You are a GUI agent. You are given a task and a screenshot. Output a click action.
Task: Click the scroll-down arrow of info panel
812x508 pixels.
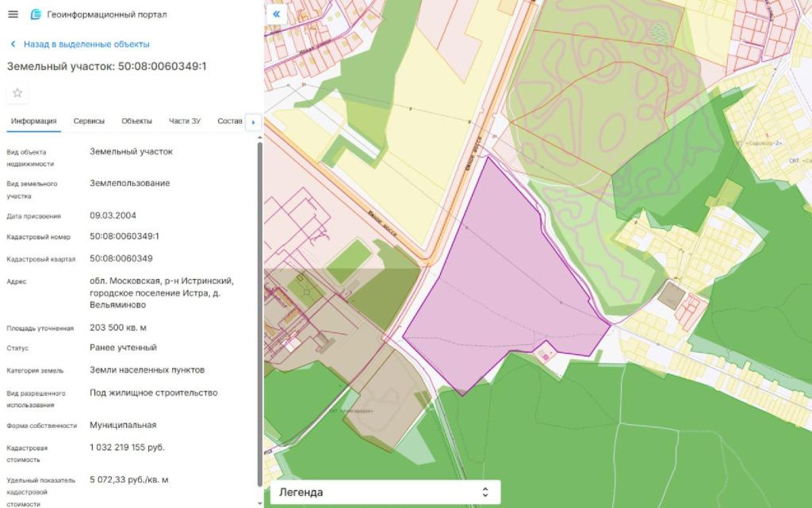click(259, 502)
